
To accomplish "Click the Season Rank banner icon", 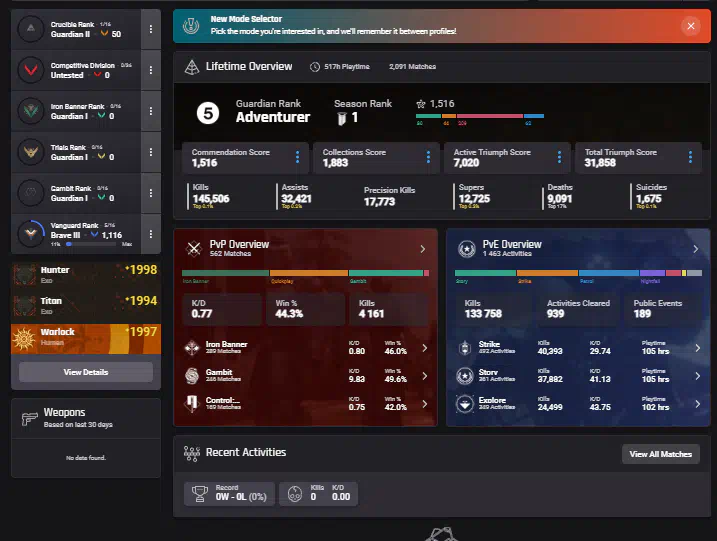I will pyautogui.click(x=342, y=118).
